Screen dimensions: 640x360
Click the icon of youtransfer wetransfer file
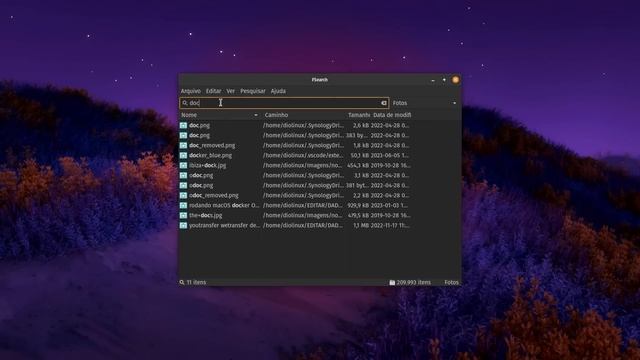pos(183,225)
